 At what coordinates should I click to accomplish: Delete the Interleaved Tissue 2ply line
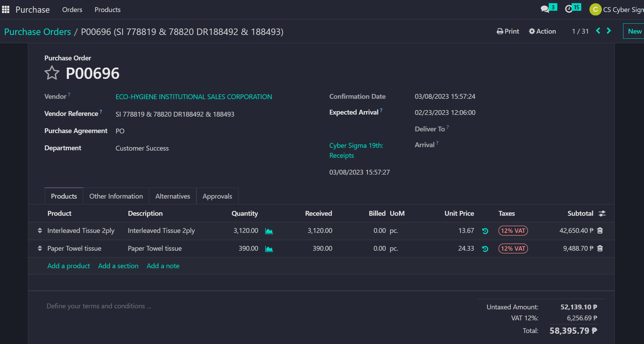(600, 230)
